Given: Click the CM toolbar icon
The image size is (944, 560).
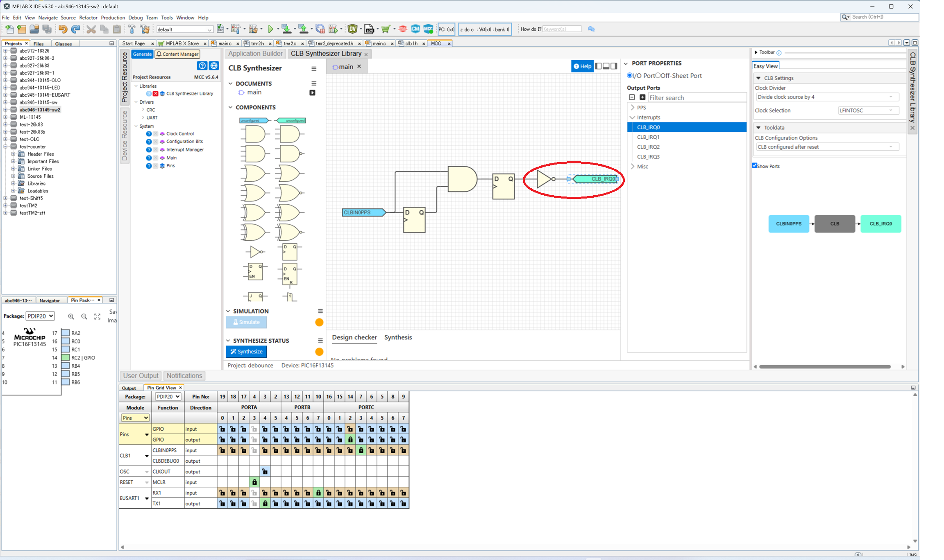Looking at the screenshot, I should [x=415, y=29].
